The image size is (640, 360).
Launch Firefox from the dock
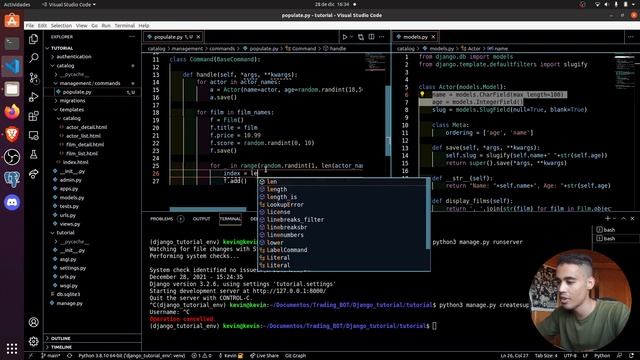point(12,111)
